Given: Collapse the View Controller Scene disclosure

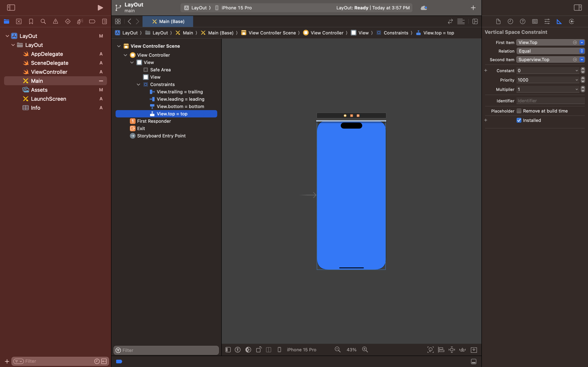Looking at the screenshot, I should (x=119, y=46).
